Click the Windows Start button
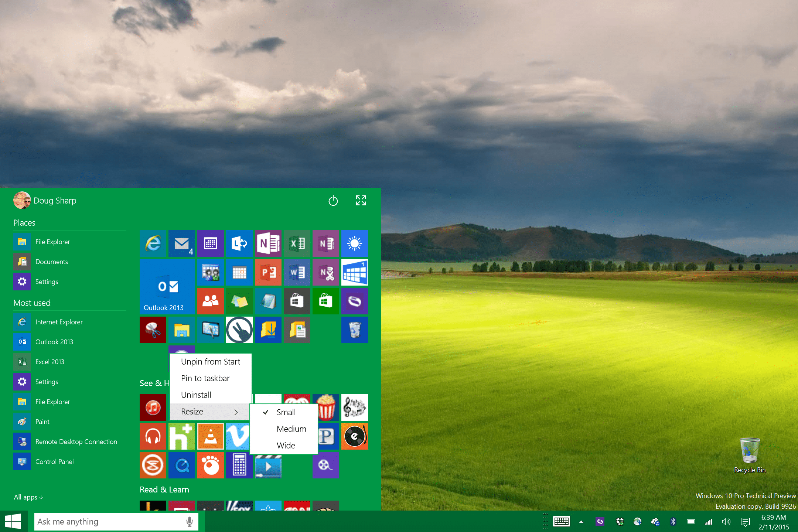The height and width of the screenshot is (532, 798). tap(13, 522)
